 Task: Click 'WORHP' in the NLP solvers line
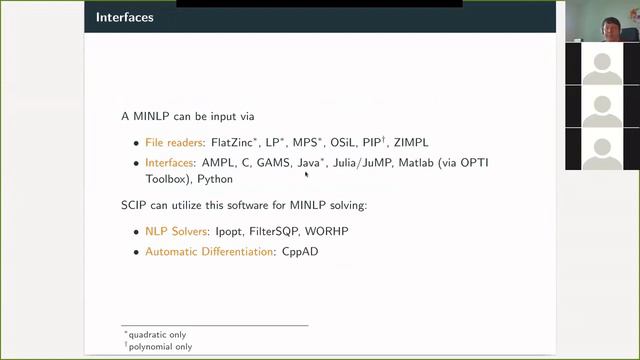(x=327, y=231)
